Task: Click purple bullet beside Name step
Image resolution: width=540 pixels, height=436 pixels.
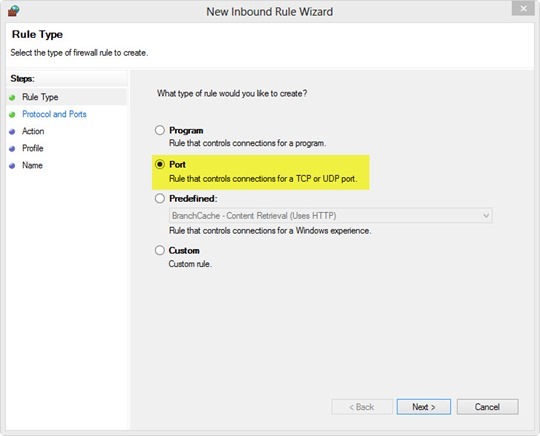Action: (x=12, y=166)
